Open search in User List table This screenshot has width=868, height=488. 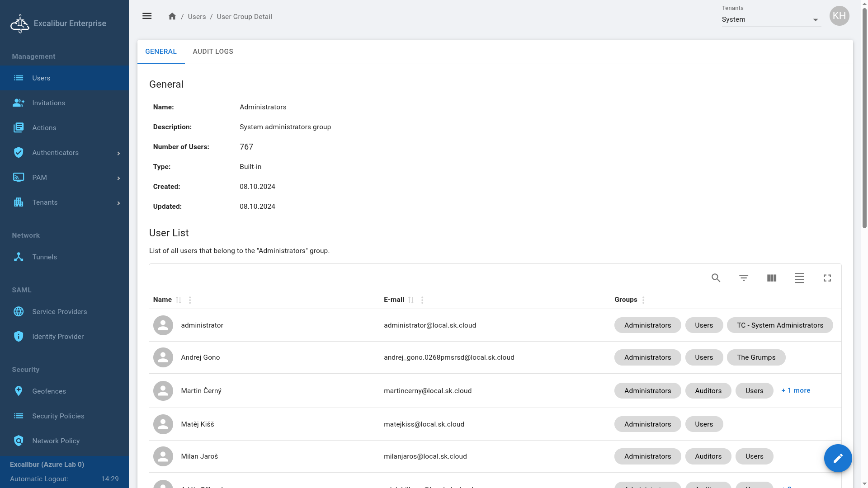(x=716, y=278)
